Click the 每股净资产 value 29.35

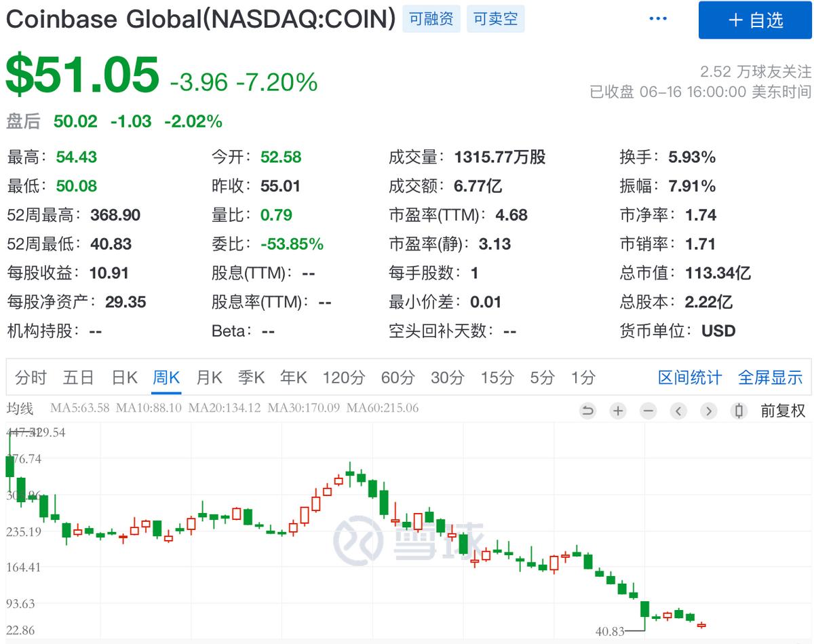(125, 302)
